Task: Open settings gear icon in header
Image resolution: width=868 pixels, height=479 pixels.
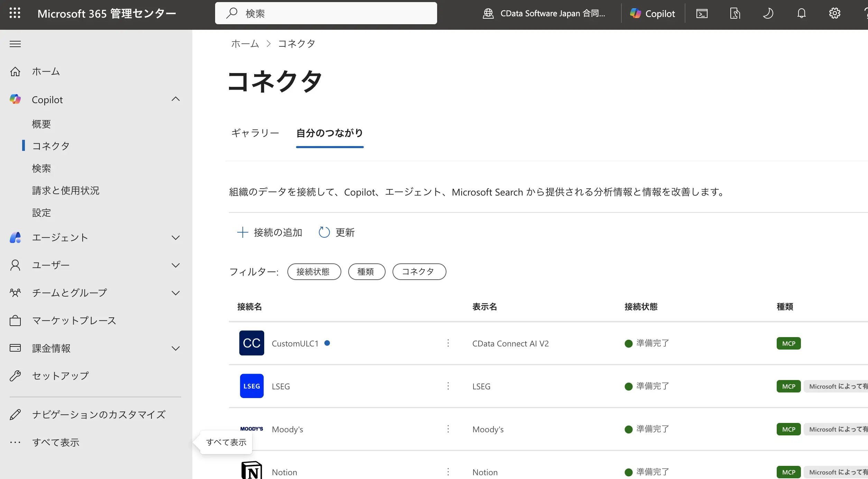Action: coord(834,13)
